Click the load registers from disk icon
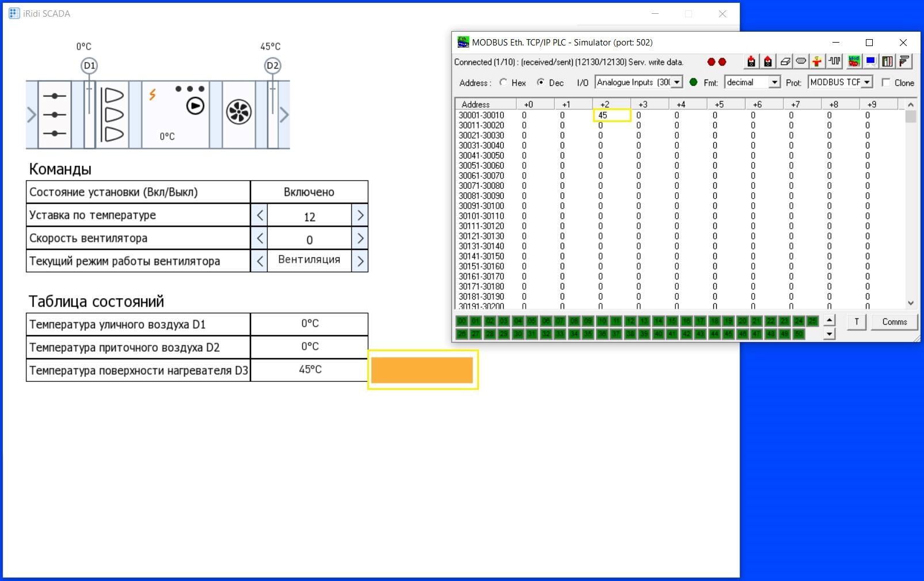Screen dimensions: 924x581 [x=751, y=61]
